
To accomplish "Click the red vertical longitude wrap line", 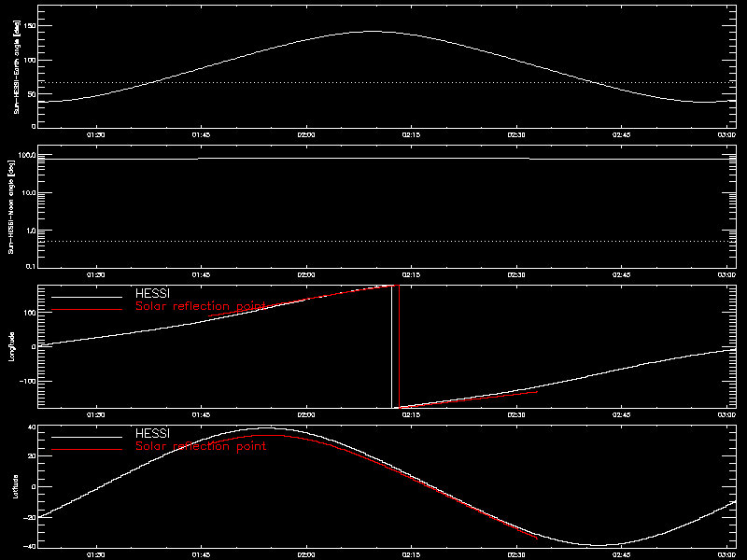I will click(399, 346).
